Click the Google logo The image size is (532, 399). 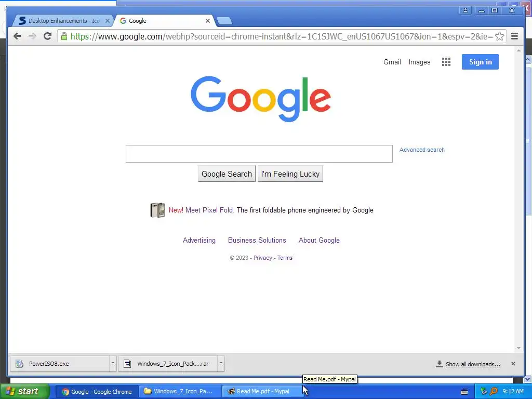coord(261,99)
